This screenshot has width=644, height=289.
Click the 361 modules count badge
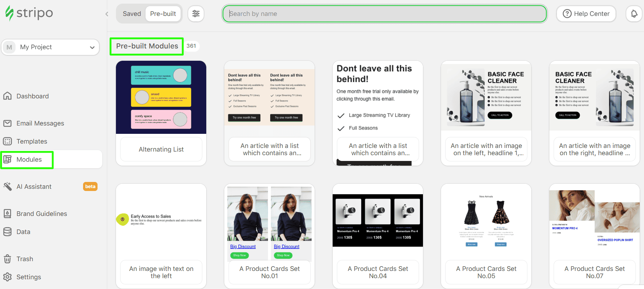click(x=191, y=46)
